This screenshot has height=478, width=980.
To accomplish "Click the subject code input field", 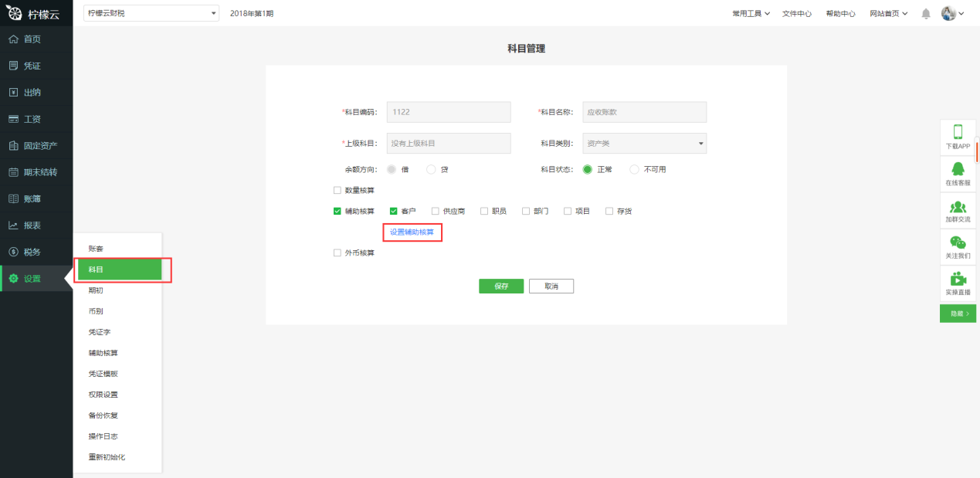I will tap(449, 112).
